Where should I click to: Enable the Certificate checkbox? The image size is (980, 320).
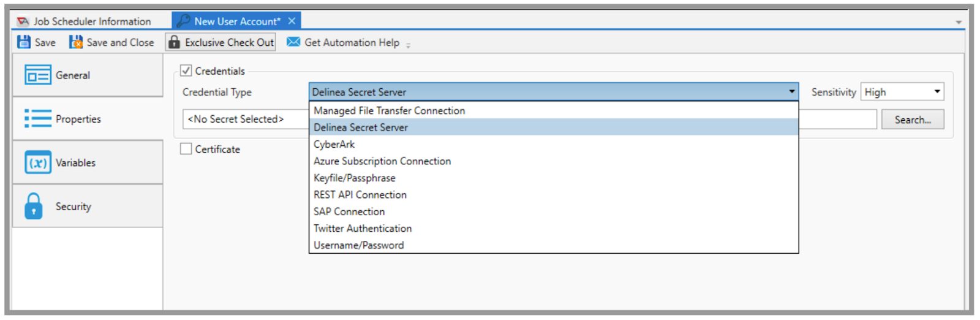[186, 149]
